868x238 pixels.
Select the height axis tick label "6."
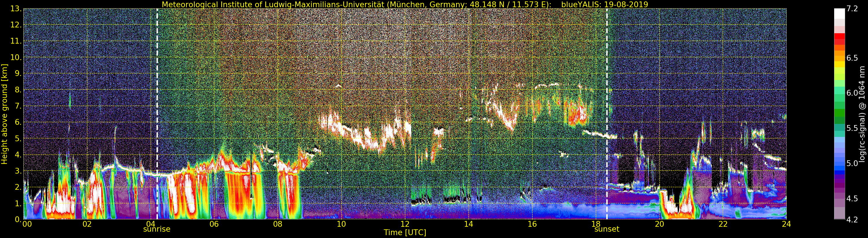pos(18,122)
